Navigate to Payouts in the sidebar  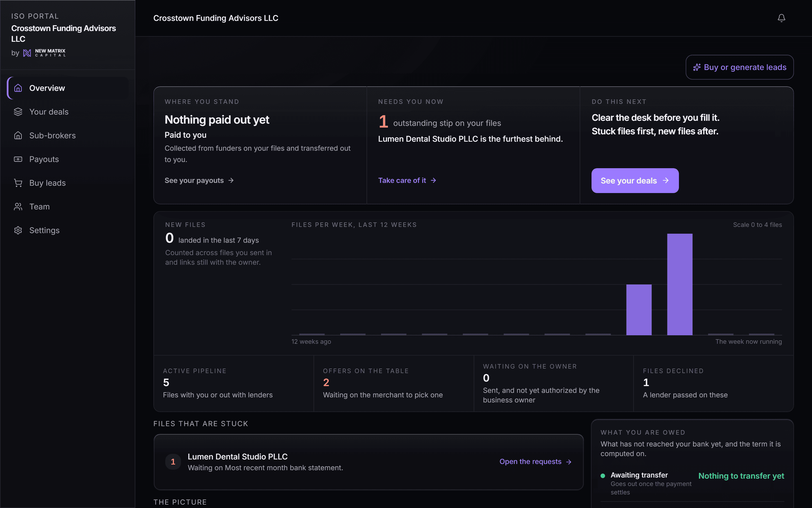[68, 159]
